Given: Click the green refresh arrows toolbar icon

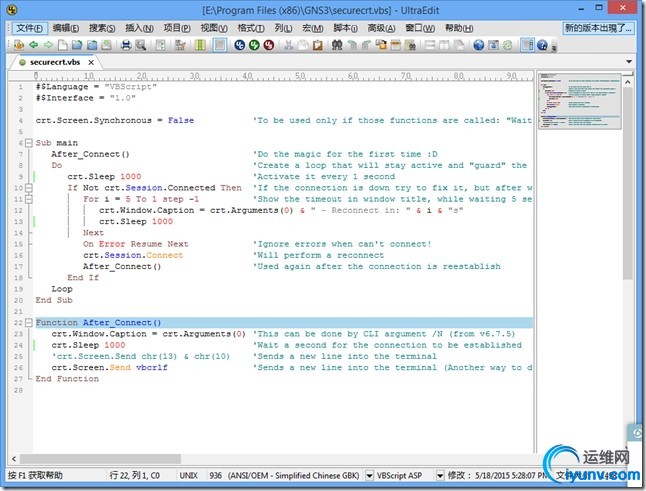Looking at the screenshot, I should point(508,44).
